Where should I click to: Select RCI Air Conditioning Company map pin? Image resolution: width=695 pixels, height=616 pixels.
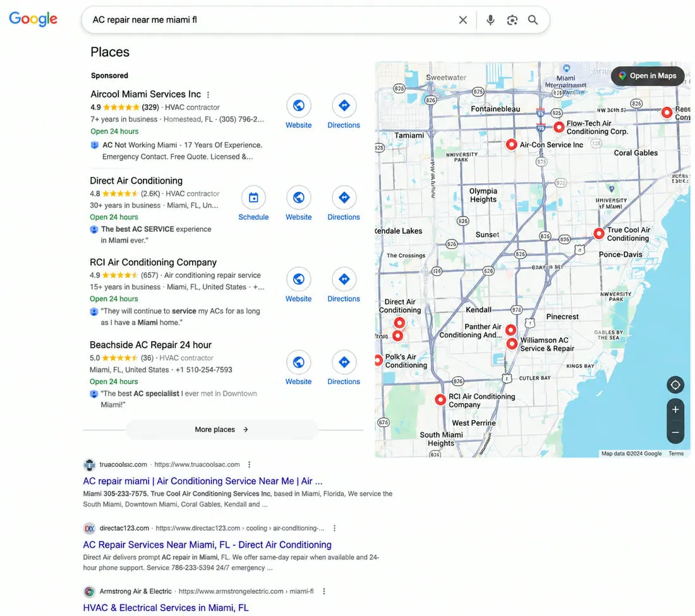440,400
